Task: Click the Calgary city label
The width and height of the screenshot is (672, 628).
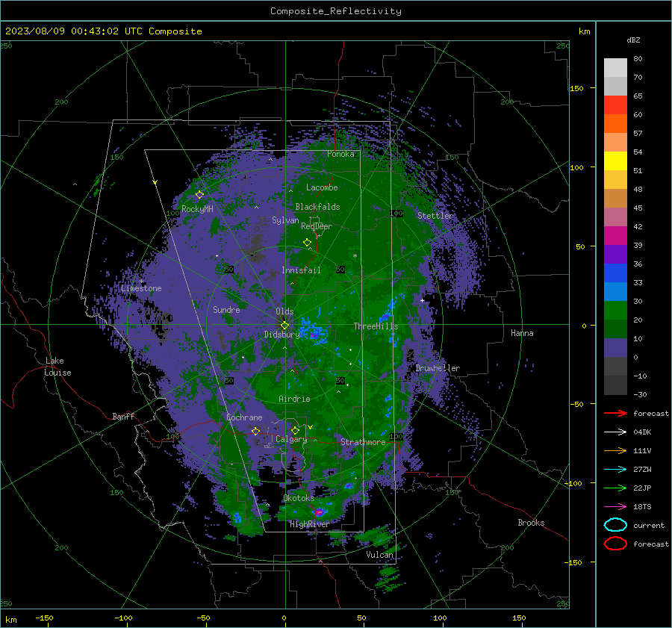Action: tap(291, 439)
